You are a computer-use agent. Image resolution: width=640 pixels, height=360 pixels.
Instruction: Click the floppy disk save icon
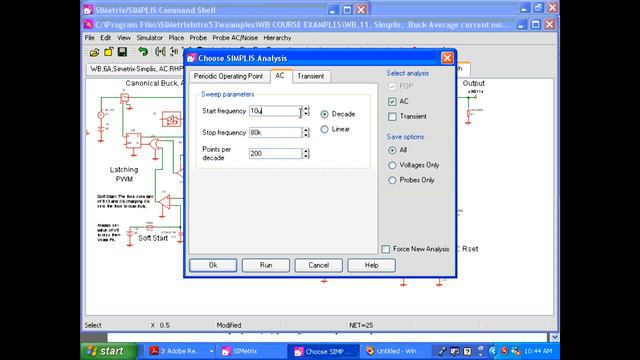pyautogui.click(x=122, y=52)
